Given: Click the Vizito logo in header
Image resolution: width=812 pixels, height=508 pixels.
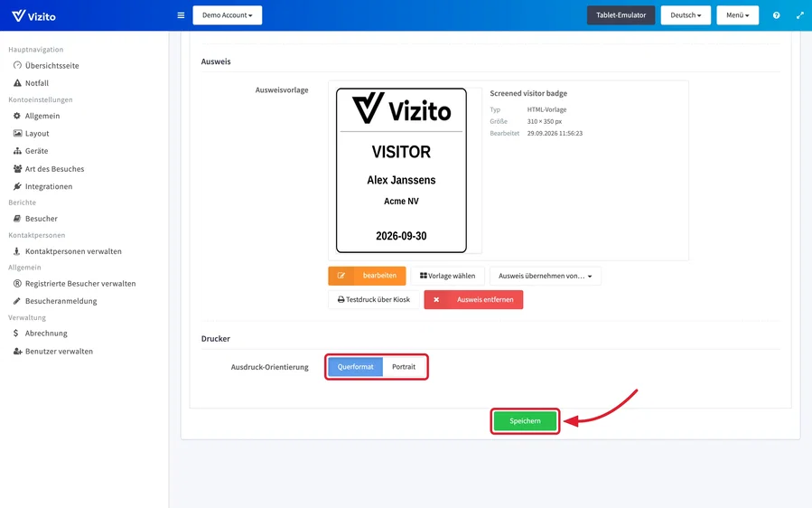Looking at the screenshot, I should click(x=33, y=15).
